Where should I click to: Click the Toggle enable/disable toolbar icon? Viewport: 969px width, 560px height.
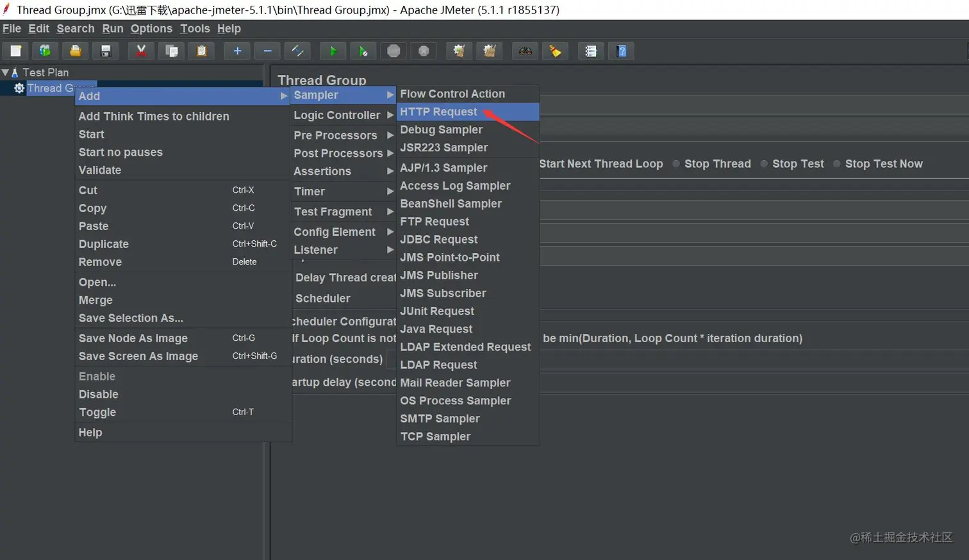tap(297, 51)
